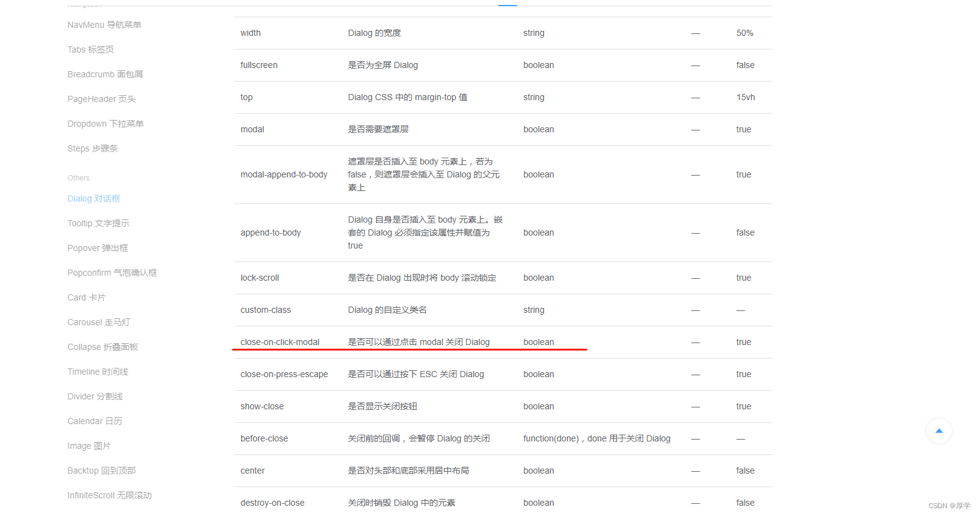
Task: Click '是否可以通过点击 modal 关闭 Dialog' text
Action: (419, 342)
